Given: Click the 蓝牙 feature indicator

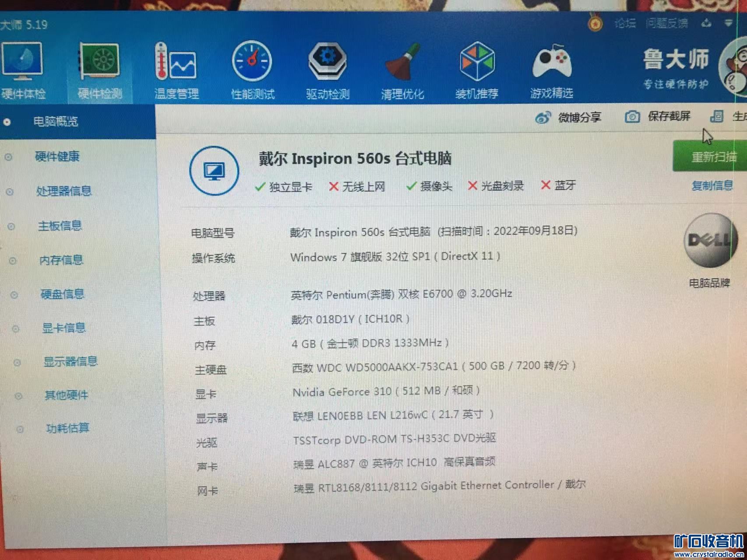Looking at the screenshot, I should 558,185.
